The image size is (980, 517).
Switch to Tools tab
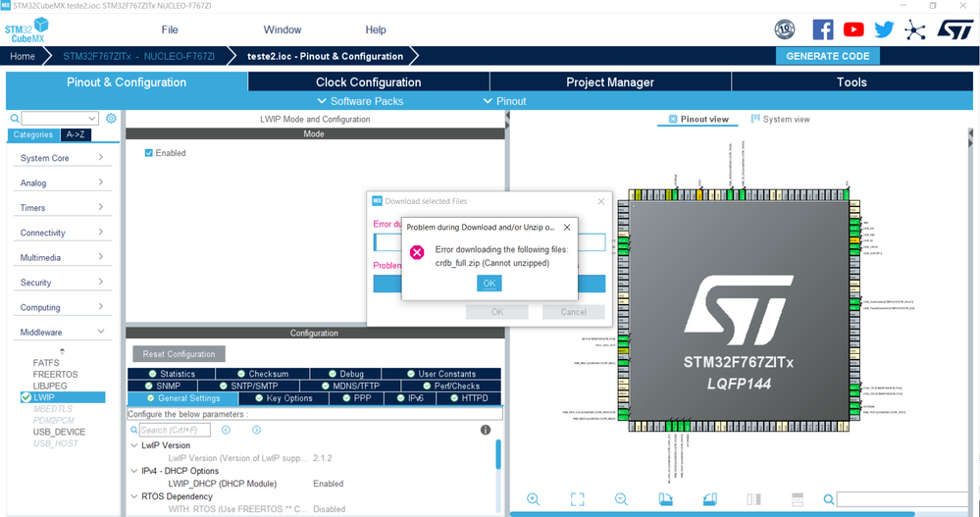[851, 81]
